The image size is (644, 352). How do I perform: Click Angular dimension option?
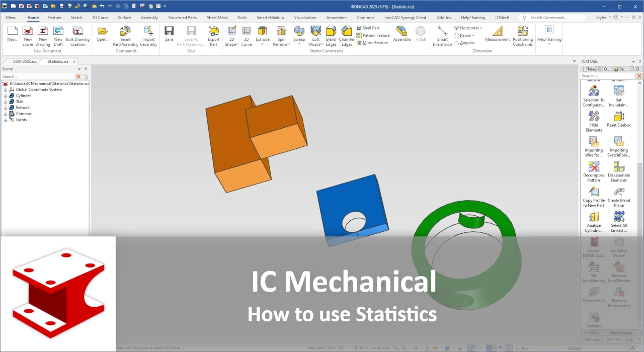coord(464,43)
